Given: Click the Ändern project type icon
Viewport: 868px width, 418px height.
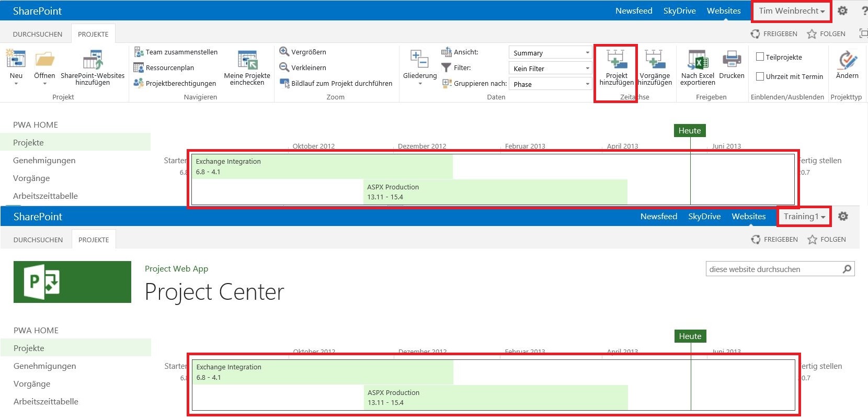Looking at the screenshot, I should [x=847, y=60].
